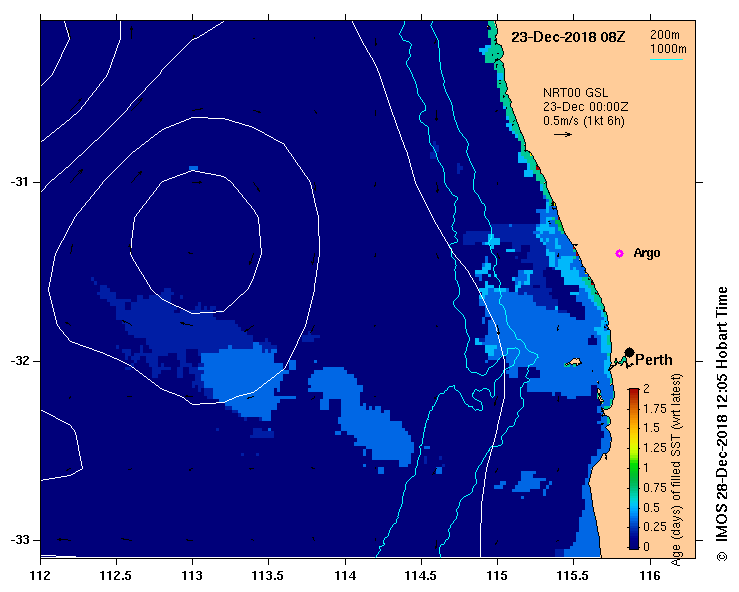Click the 114 longitude axis label
739x592 pixels.
[345, 576]
